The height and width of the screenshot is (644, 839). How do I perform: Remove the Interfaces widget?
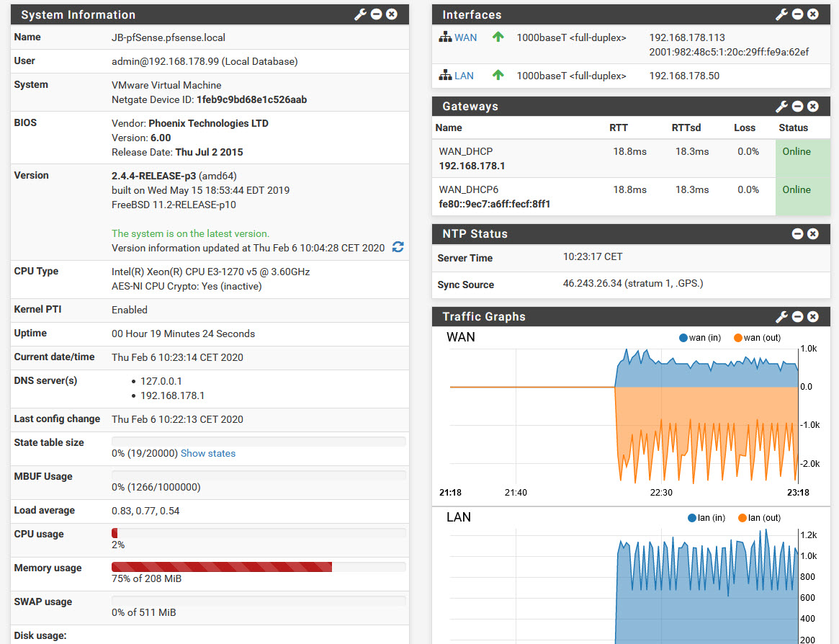tap(813, 14)
